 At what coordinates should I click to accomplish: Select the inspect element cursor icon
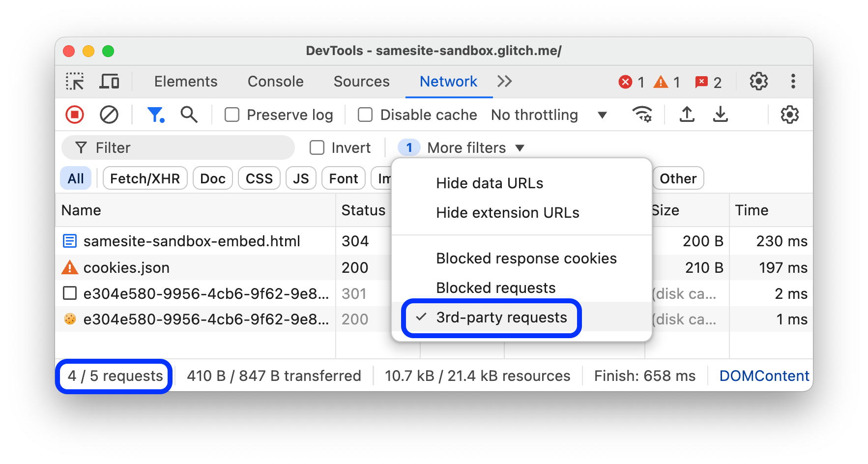pyautogui.click(x=75, y=81)
